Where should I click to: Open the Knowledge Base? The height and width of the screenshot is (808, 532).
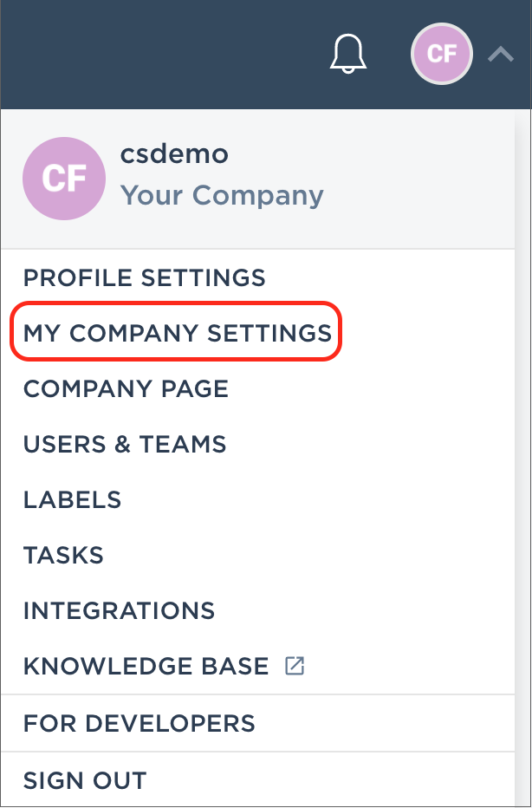[x=146, y=665]
